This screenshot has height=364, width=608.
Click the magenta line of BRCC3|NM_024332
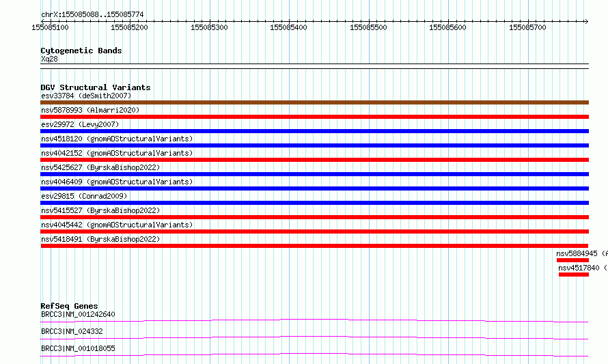click(x=314, y=337)
